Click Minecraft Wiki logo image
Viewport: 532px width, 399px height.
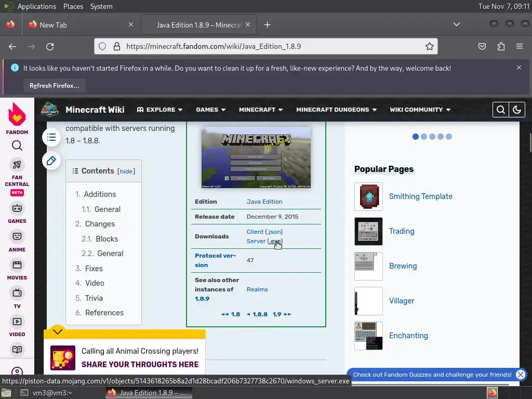click(50, 109)
